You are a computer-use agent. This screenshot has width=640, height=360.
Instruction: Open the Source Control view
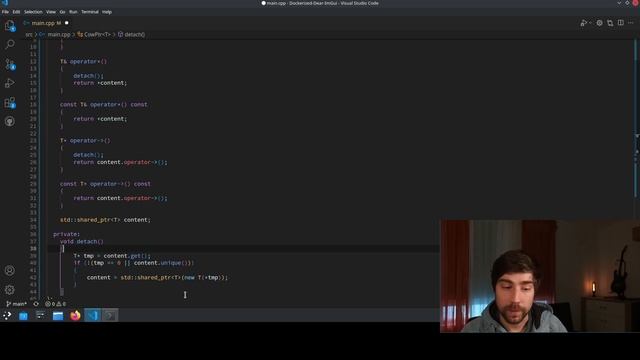[x=10, y=64]
